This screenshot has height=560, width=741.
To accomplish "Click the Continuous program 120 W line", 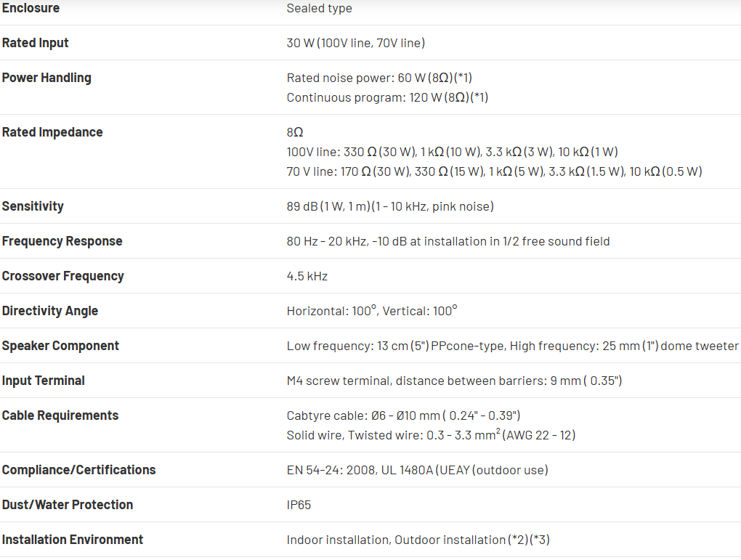I will [x=387, y=97].
